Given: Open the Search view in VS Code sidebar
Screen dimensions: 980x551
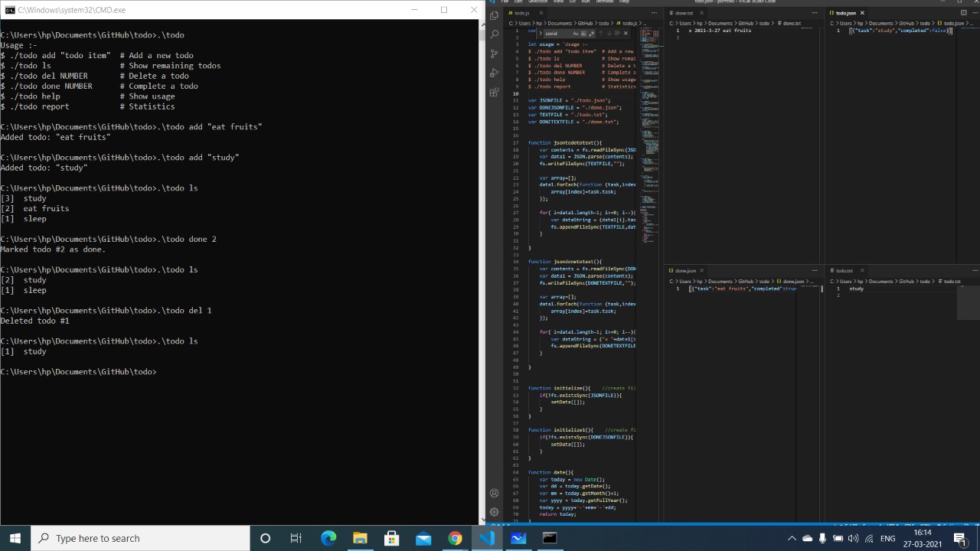Looking at the screenshot, I should (x=495, y=34).
